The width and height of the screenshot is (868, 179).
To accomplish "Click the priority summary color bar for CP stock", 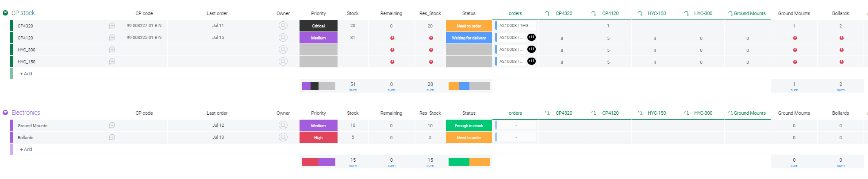I will (x=318, y=86).
